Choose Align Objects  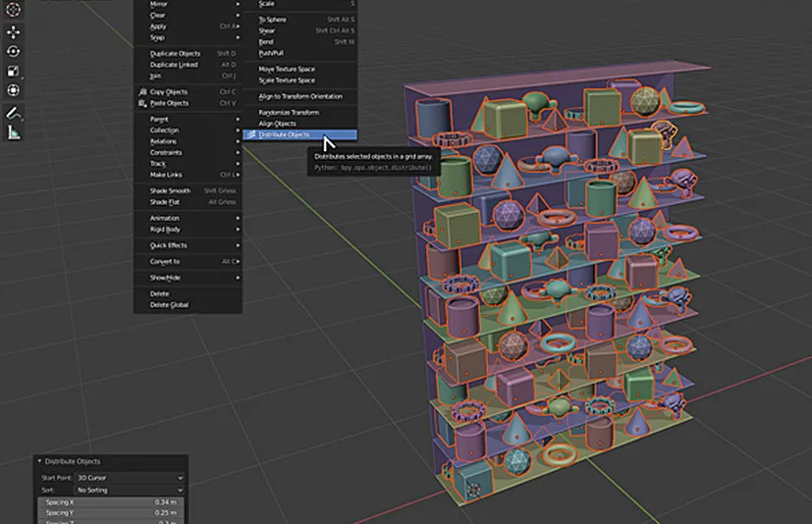pos(299,124)
